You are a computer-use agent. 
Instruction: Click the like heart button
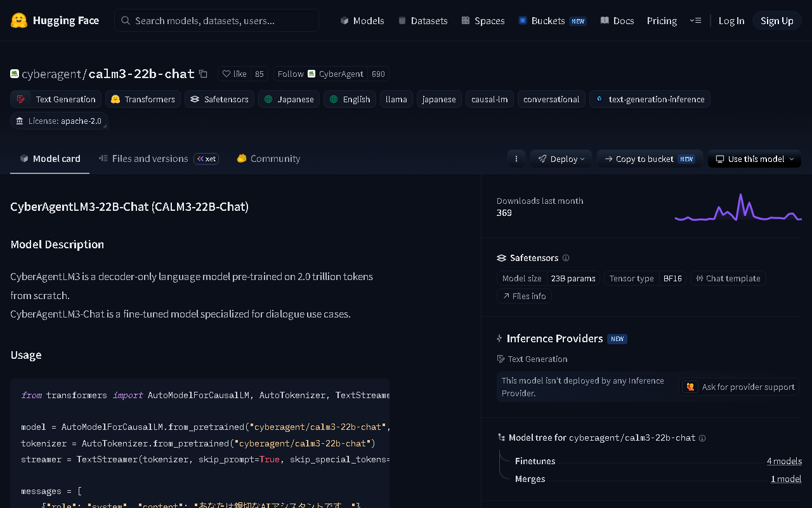tap(234, 74)
